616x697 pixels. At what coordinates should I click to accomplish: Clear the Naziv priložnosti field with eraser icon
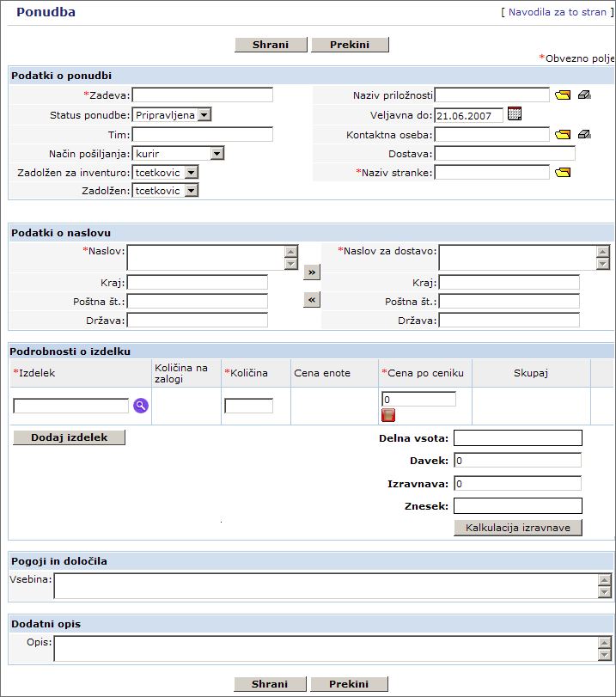pos(585,95)
